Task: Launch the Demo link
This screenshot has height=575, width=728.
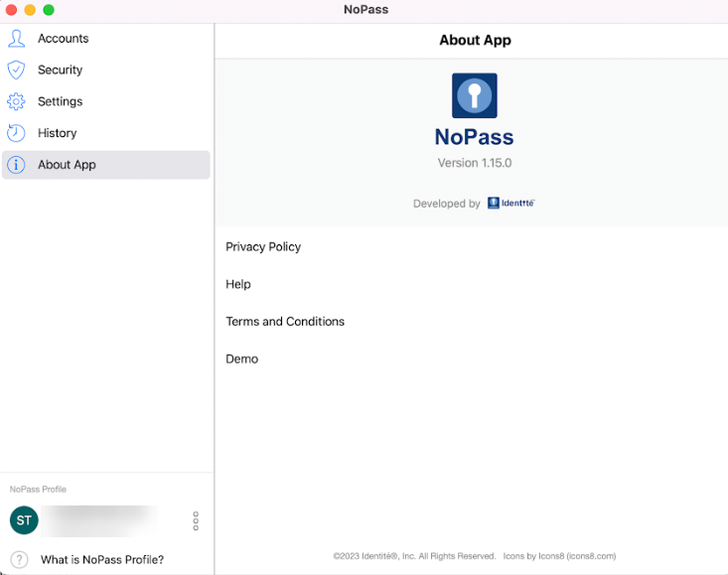Action: click(242, 359)
